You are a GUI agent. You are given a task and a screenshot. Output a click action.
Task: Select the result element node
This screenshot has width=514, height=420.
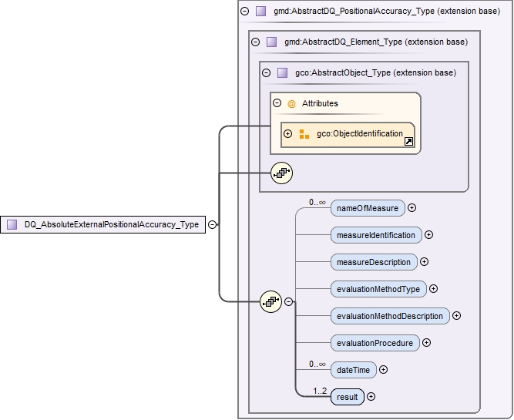click(x=347, y=397)
